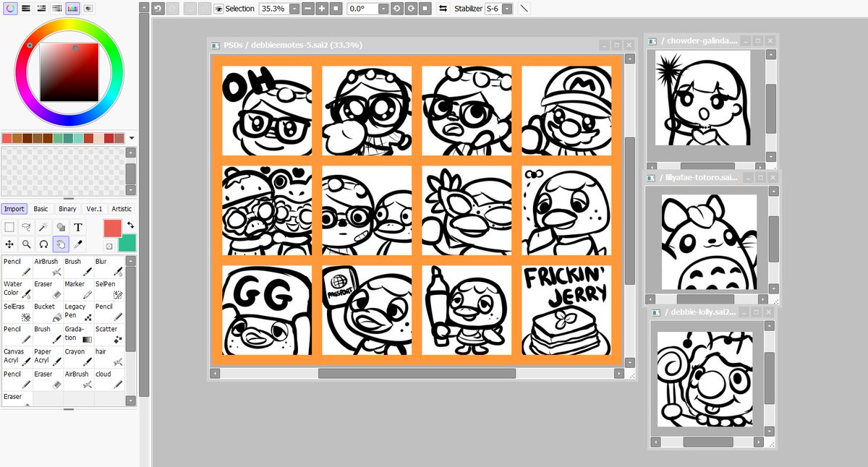Choose the cloud brush
868x467 pixels.
click(109, 379)
